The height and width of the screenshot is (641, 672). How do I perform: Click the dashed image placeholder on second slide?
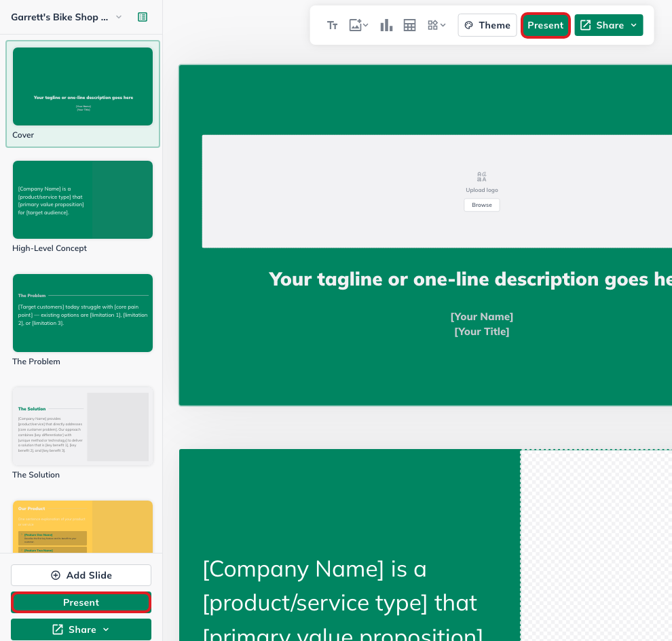click(596, 545)
